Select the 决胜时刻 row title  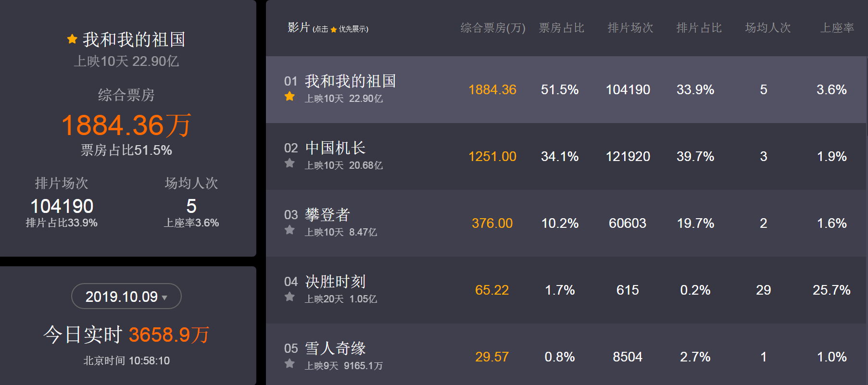coord(335,282)
